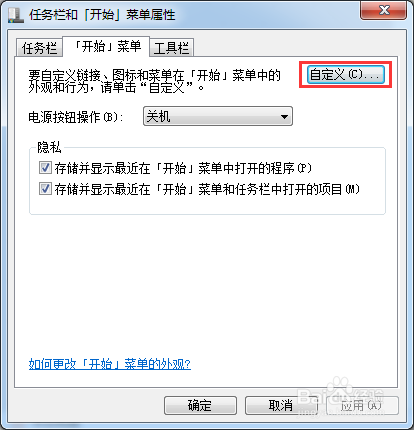
Task: Click the 电源按钮操作(B) label
Action: click(x=76, y=117)
